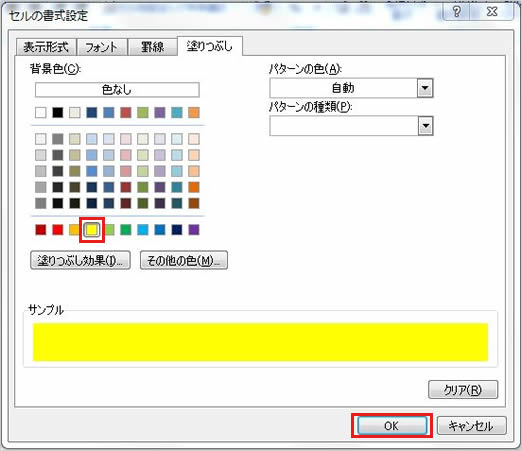Screen dimensions: 522x451
Task: Select the cream theme color in top row
Action: coord(75,113)
